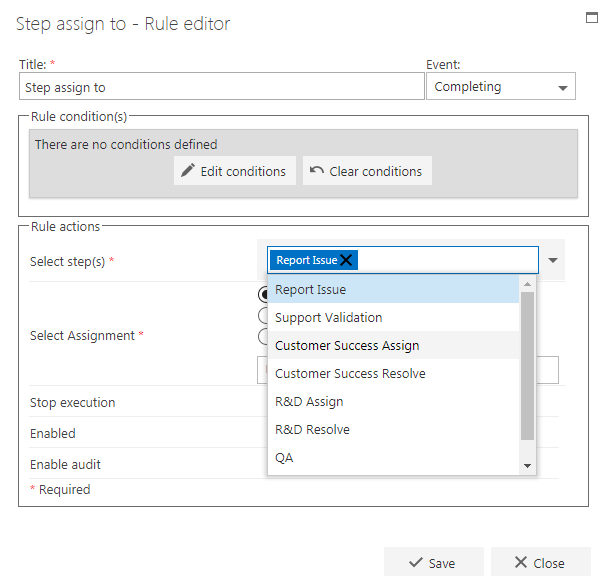This screenshot has height=588, width=605.
Task: Open the Event dropdown showing Completing
Action: coord(500,86)
